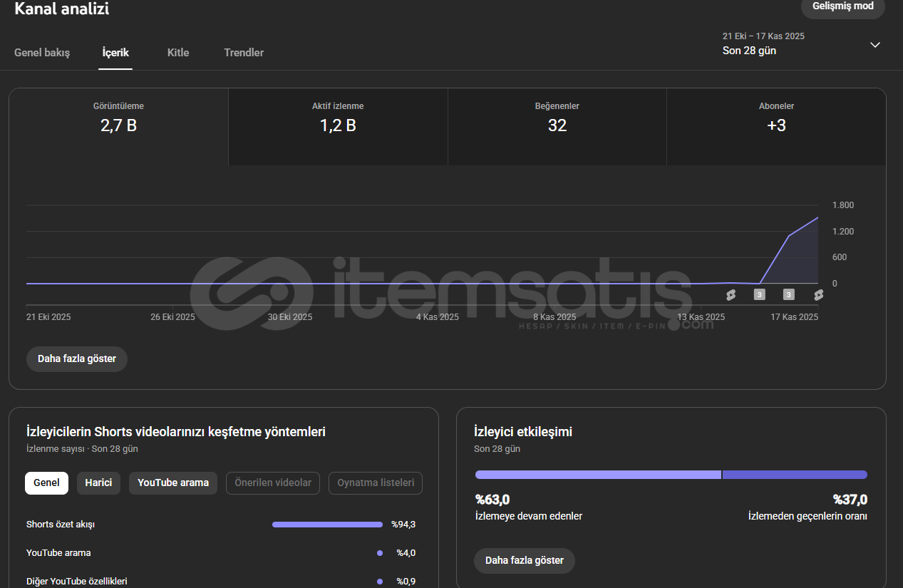Screen dimensions: 903x588
Task: Go to the Kitle tab
Action: coord(178,53)
